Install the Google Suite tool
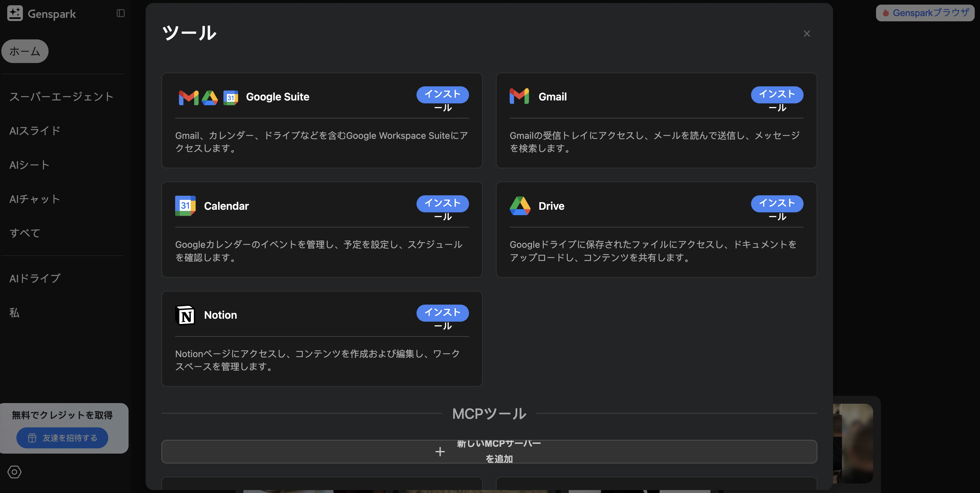 pos(442,95)
